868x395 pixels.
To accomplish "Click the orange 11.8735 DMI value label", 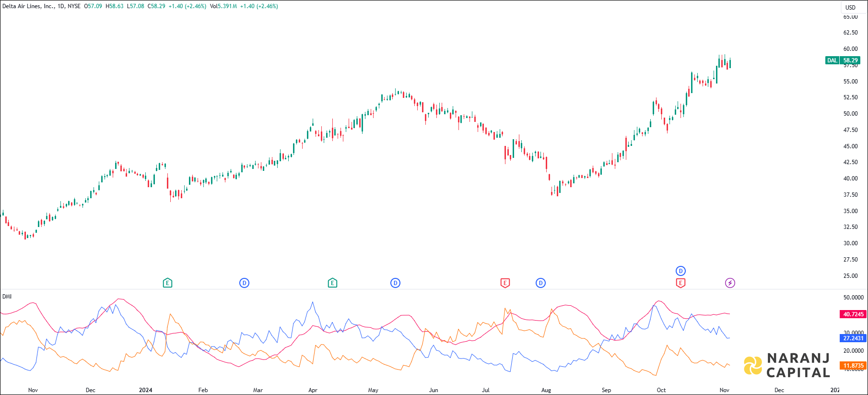I will click(x=853, y=366).
